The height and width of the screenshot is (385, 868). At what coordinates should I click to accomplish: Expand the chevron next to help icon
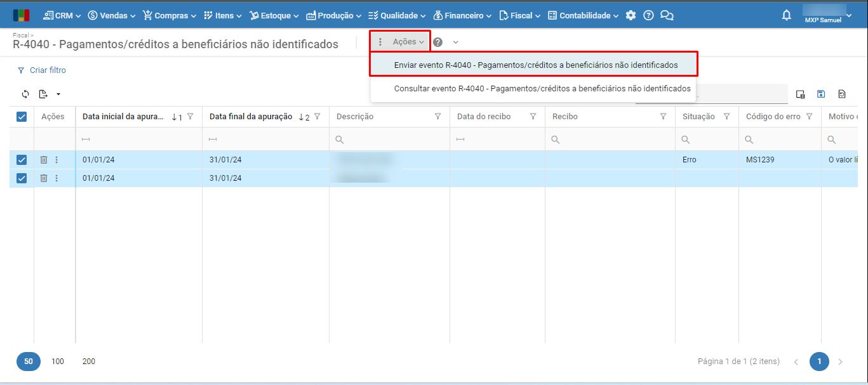coord(456,42)
